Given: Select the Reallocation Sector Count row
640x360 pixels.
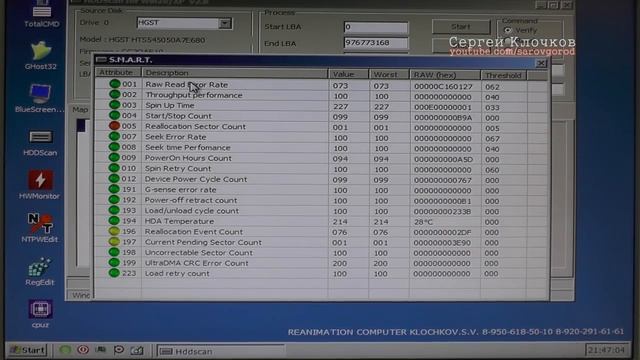Looking at the screenshot, I should [321, 127].
